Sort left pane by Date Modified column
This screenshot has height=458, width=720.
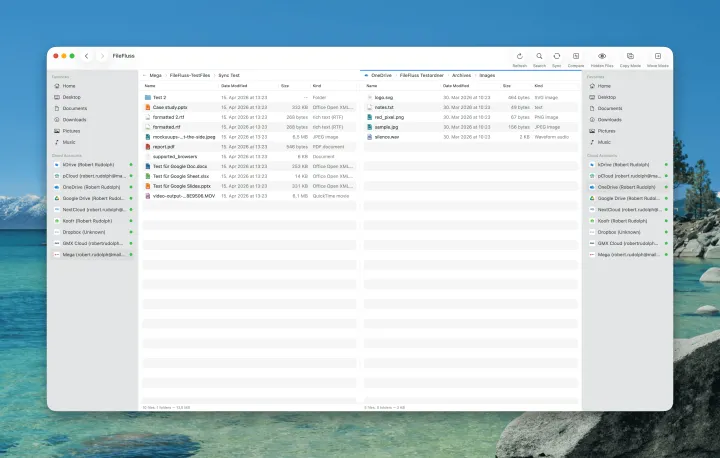234,86
